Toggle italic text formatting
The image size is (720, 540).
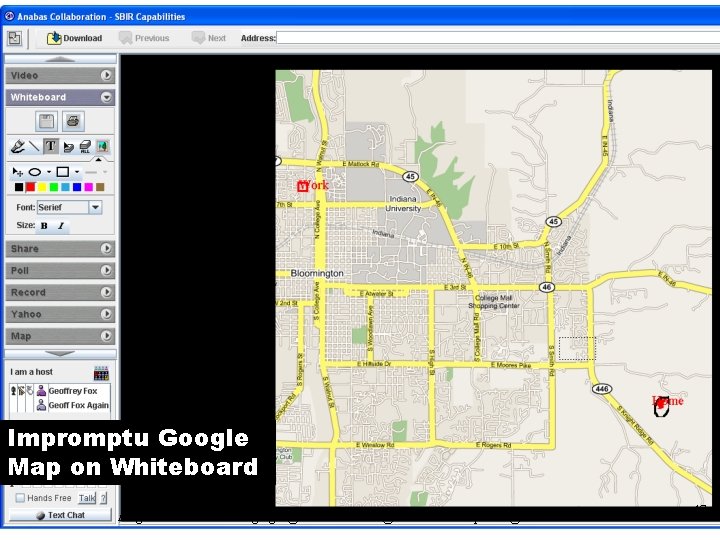61,226
